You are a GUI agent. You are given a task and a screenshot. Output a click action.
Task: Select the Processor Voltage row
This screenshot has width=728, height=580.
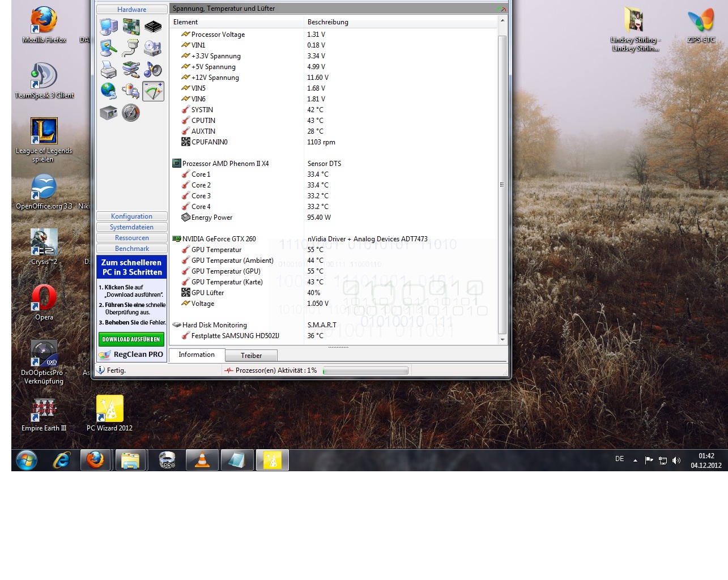(x=334, y=35)
